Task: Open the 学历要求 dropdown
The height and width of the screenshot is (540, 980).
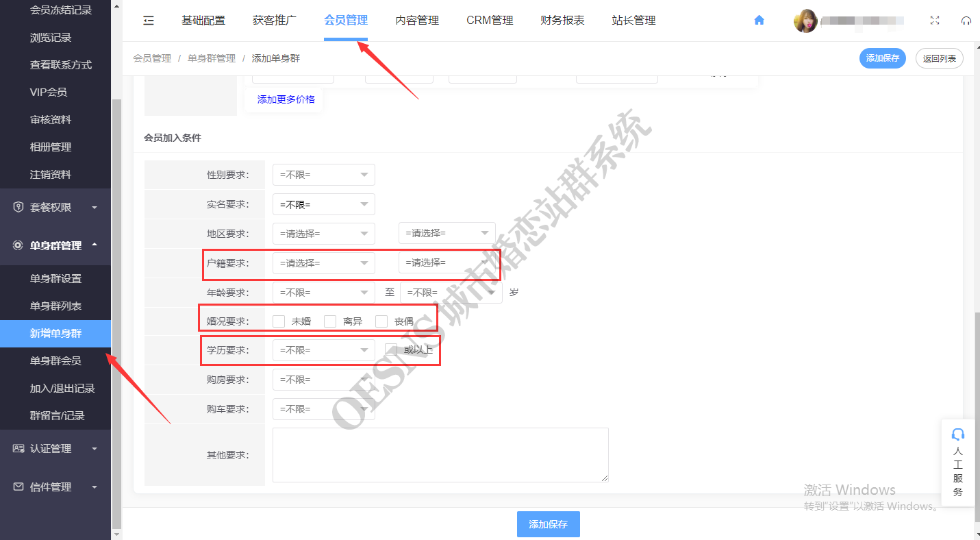Action: pos(323,350)
